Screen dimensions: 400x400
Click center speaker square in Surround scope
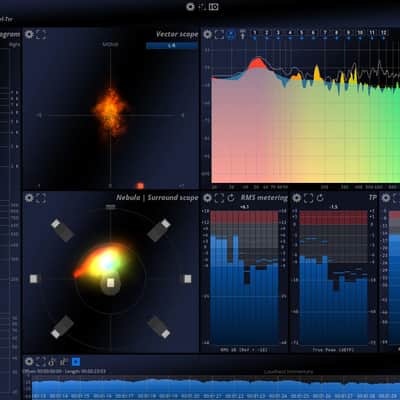coord(111,283)
